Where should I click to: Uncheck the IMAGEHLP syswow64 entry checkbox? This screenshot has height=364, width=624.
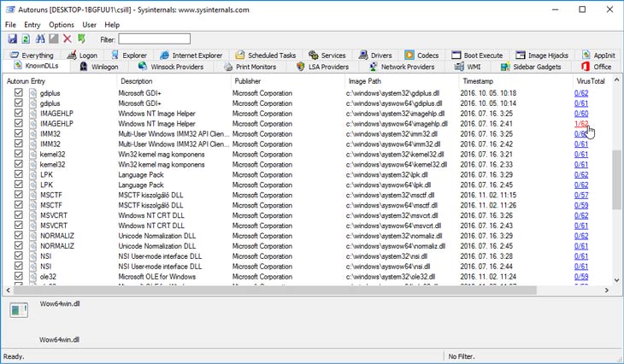[x=18, y=123]
